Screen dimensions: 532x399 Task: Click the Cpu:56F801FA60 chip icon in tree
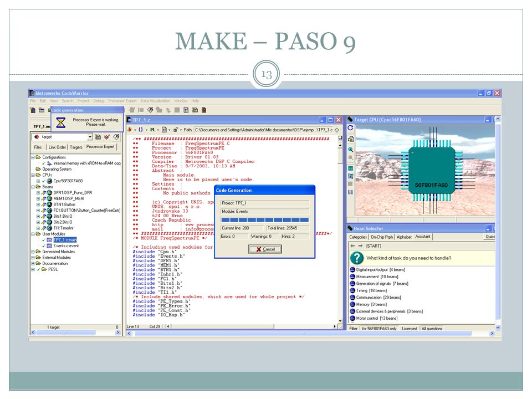(49, 181)
